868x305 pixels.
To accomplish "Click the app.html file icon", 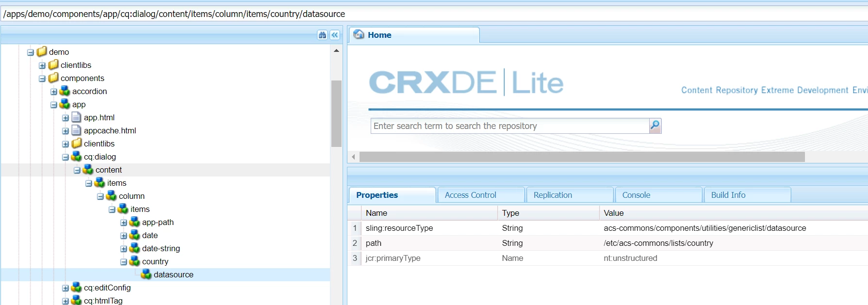I will [76, 117].
